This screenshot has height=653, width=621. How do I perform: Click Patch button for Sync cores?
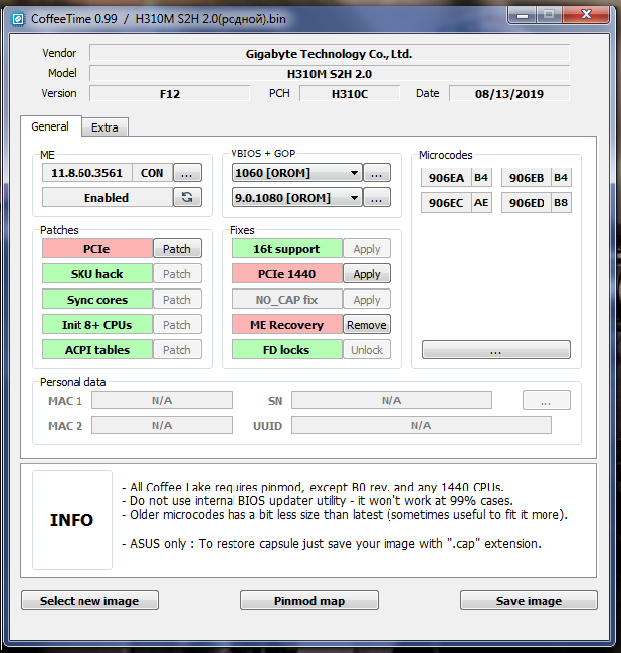(x=177, y=299)
